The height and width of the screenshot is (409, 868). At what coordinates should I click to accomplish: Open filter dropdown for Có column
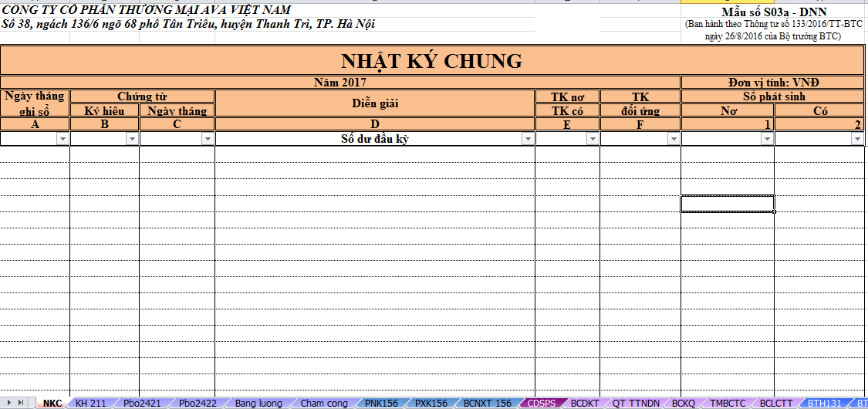(x=856, y=139)
